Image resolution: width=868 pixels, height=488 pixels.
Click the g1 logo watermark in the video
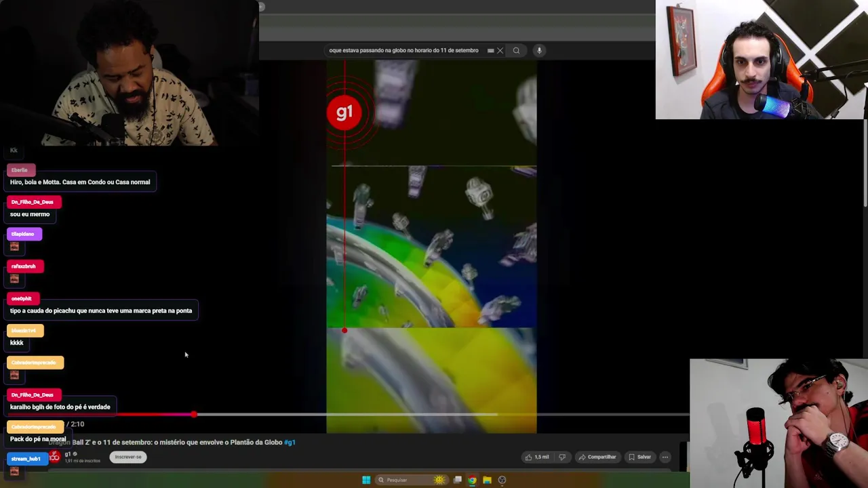344,113
